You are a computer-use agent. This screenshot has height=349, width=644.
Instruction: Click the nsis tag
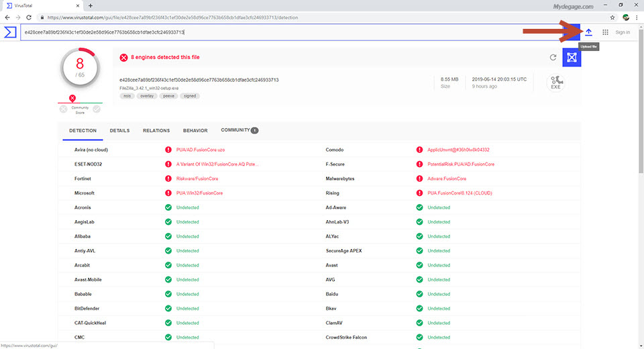point(127,96)
